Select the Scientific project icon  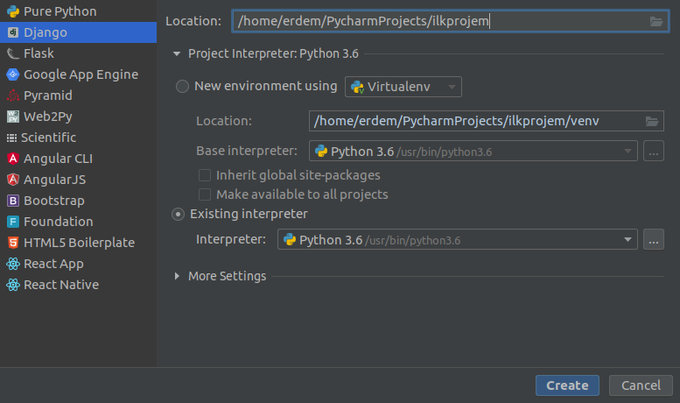point(12,138)
